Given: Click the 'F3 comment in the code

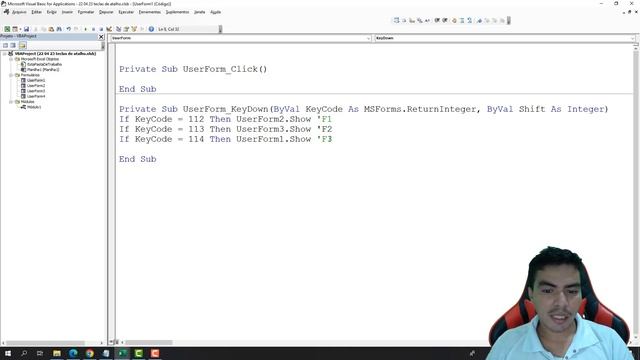Looking at the screenshot, I should click(x=324, y=139).
